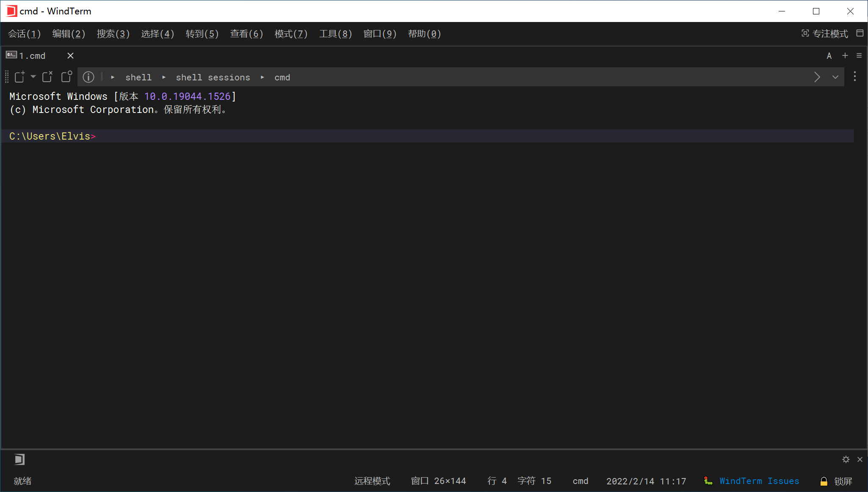Click the 'A' font icon on tab bar

coord(829,56)
